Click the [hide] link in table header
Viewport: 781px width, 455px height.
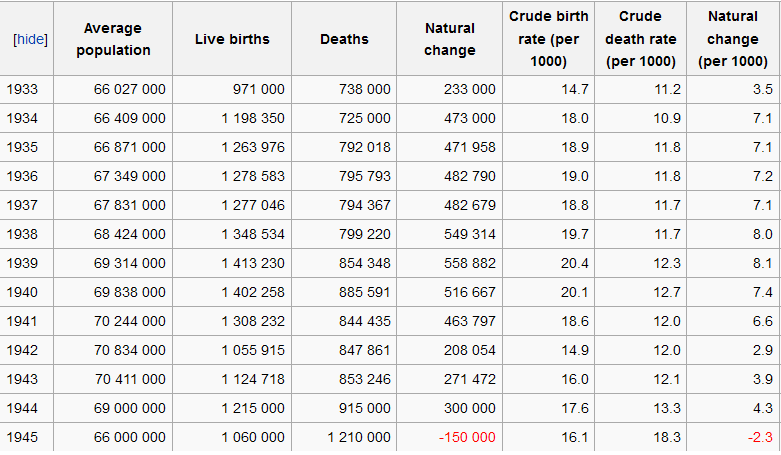[x=27, y=39]
